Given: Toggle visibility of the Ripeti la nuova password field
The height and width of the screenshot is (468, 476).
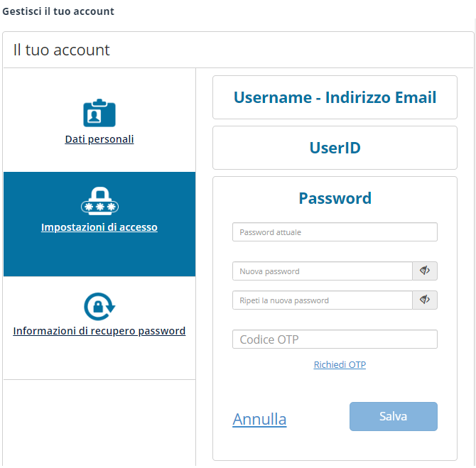Looking at the screenshot, I should pos(425,300).
